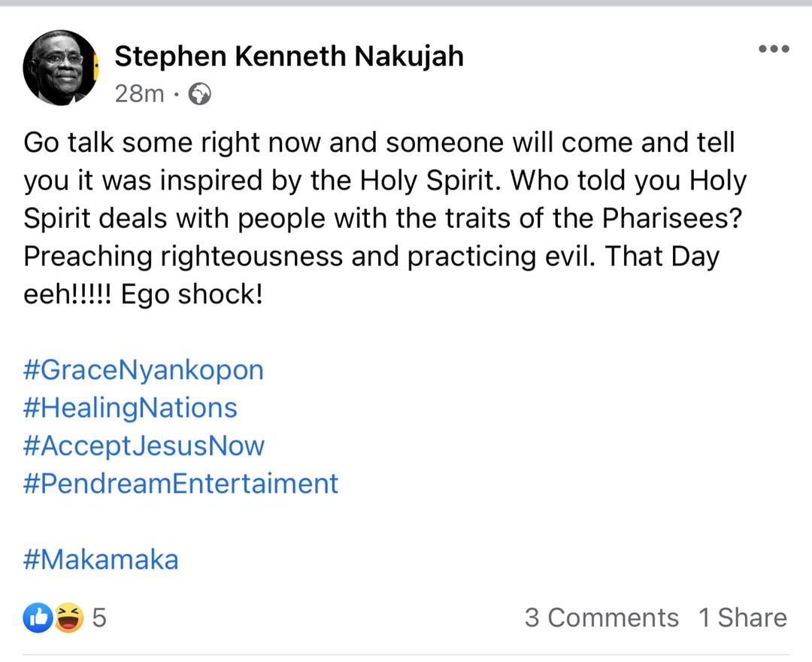Open the #GraceNyankopon hashtag
Screen dimensions: 812x662
[144, 371]
